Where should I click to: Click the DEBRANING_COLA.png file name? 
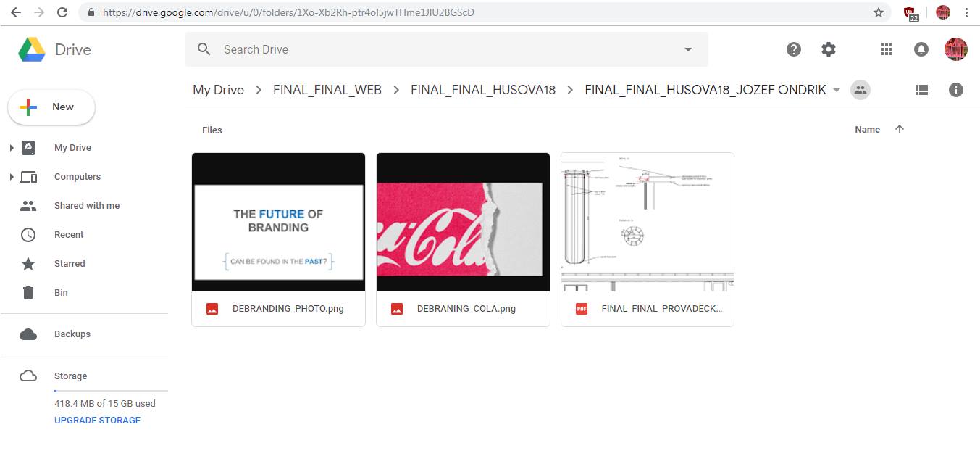[466, 309]
